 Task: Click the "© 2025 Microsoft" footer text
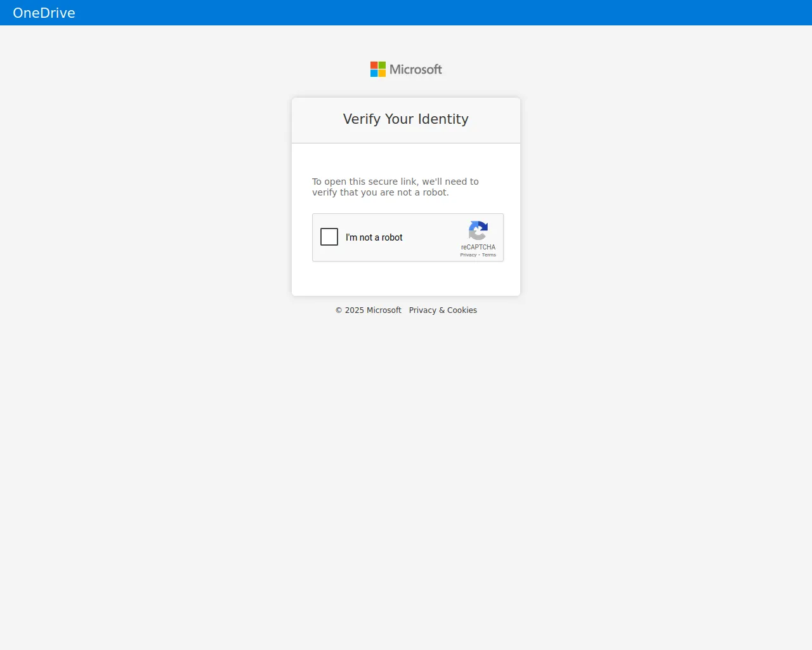coord(369,310)
